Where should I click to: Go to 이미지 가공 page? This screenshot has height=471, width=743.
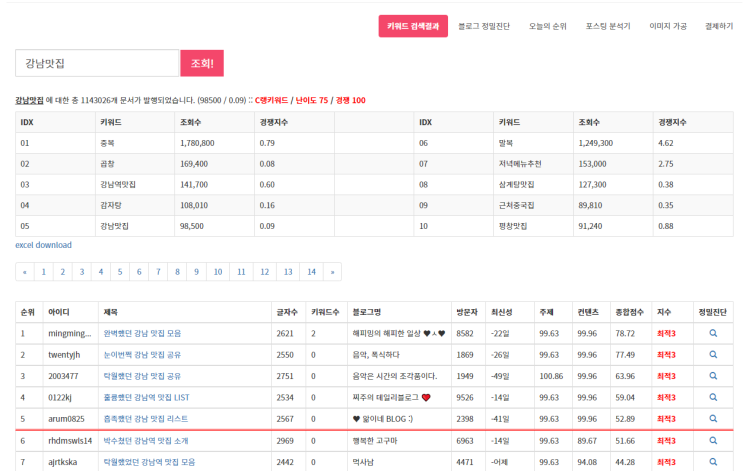click(x=668, y=26)
